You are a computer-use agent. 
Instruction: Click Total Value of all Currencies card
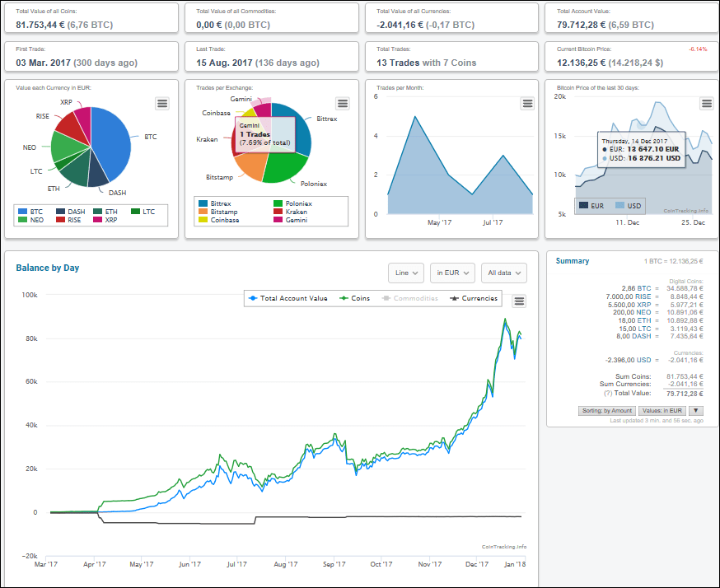click(x=451, y=18)
